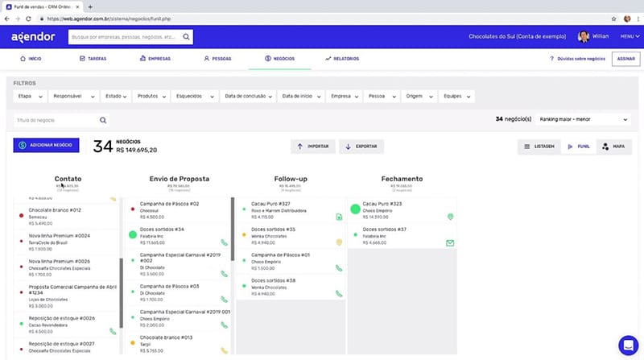Viewport: 644px width, 360px height.
Task: Open the Relatórios tab
Action: (342, 59)
